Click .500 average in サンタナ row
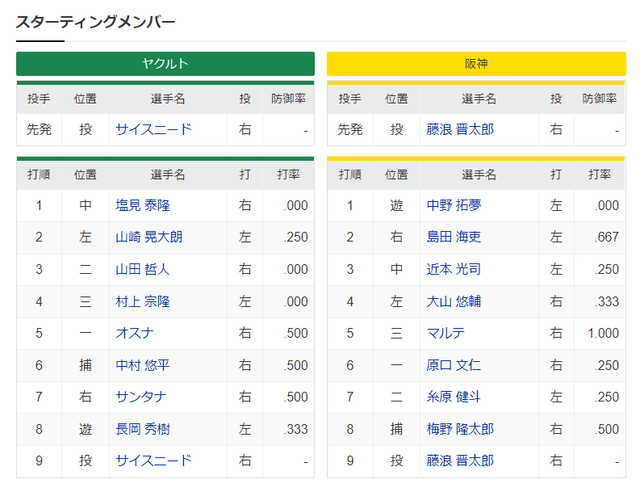The width and height of the screenshot is (640, 492). pos(296,397)
